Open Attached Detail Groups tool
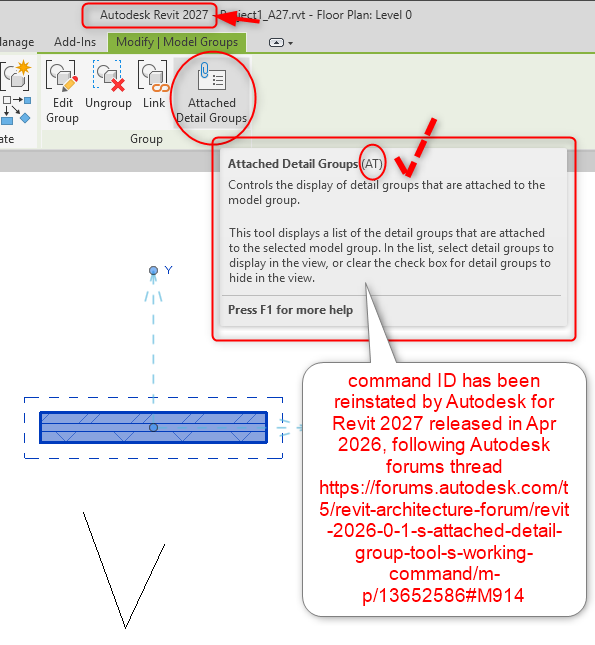The height and width of the screenshot is (645, 595). click(212, 93)
